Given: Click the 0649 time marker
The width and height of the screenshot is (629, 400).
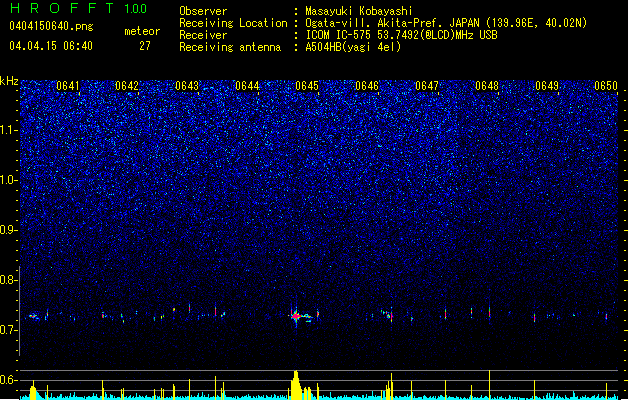Looking at the screenshot, I should tap(547, 86).
